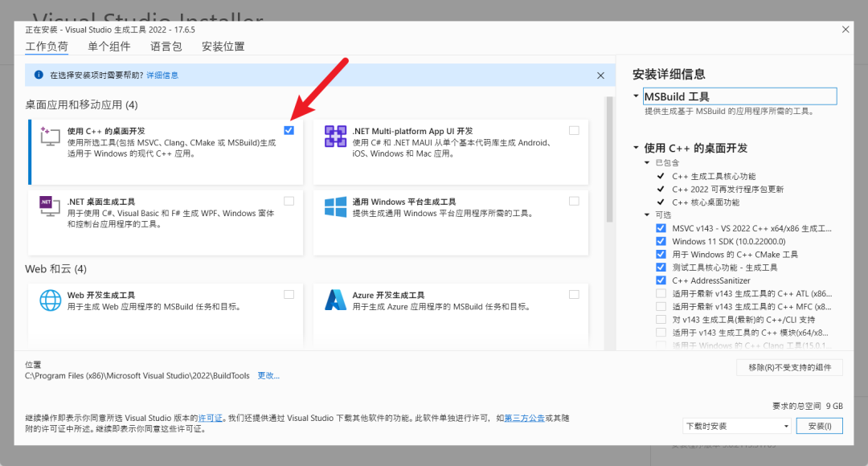Click the Web development globe icon

click(x=50, y=300)
